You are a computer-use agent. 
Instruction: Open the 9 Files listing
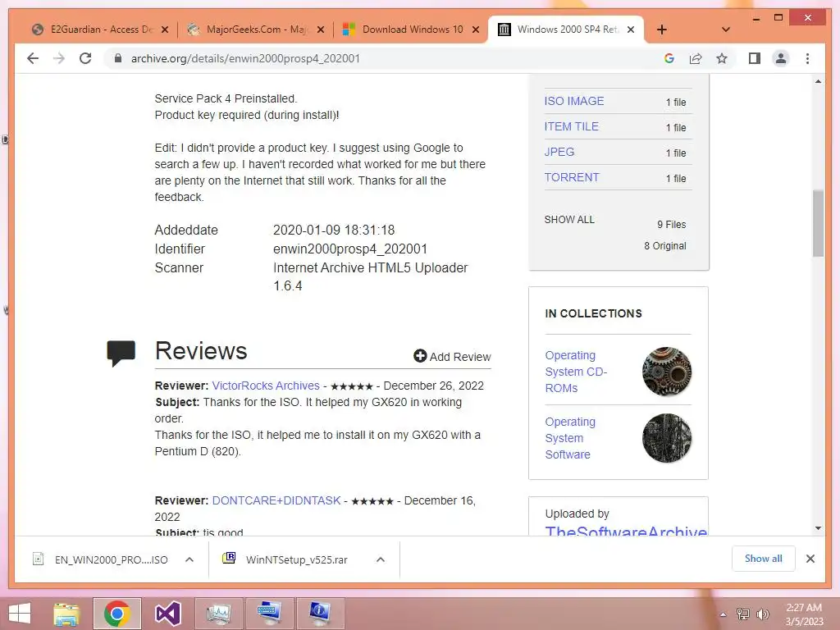[671, 225]
